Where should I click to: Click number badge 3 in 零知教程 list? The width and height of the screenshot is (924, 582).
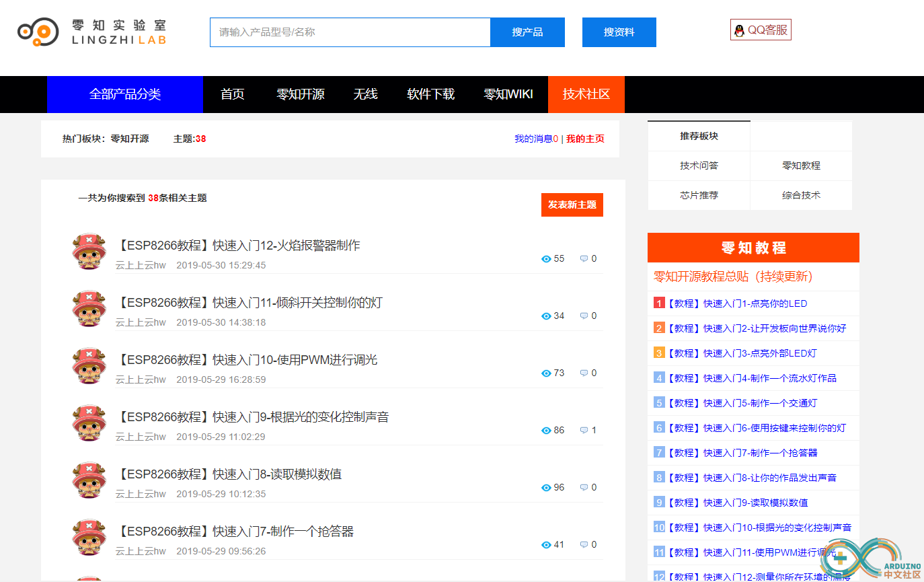(x=659, y=353)
